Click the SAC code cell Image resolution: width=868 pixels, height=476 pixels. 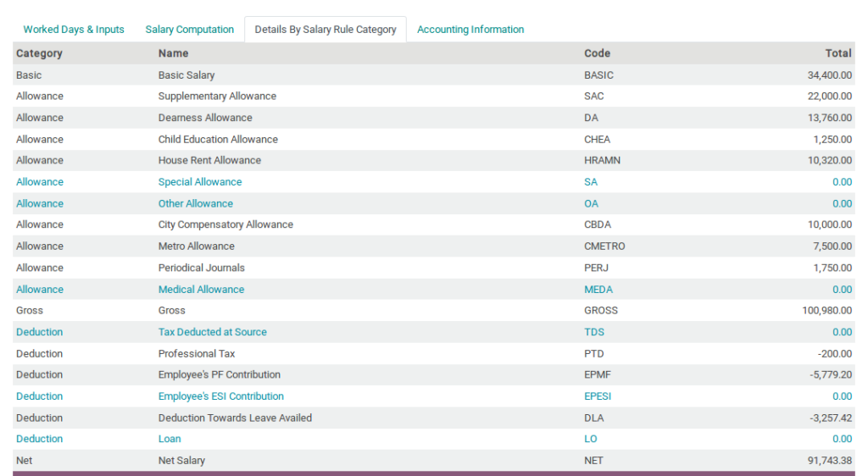(594, 96)
